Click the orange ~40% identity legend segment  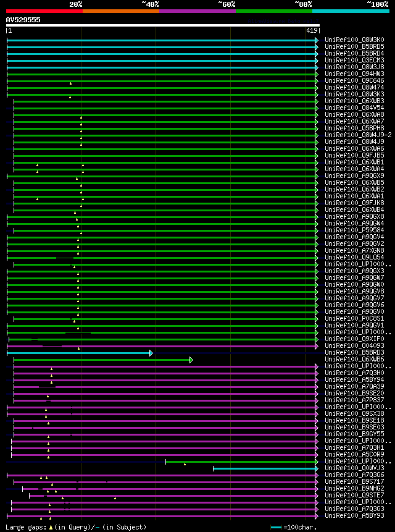click(121, 11)
